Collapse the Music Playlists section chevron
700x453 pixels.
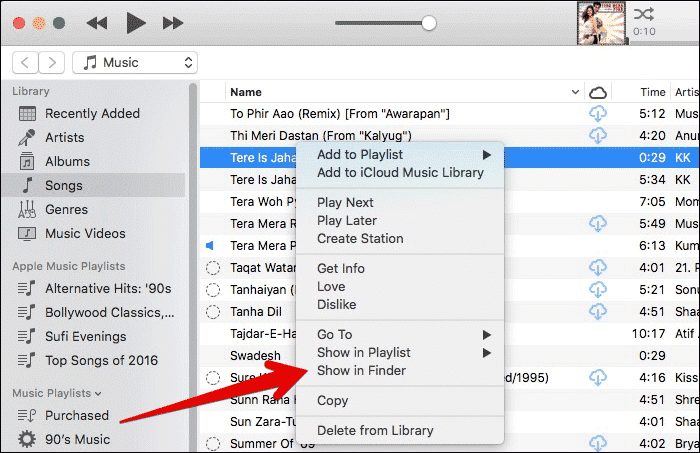point(98,394)
